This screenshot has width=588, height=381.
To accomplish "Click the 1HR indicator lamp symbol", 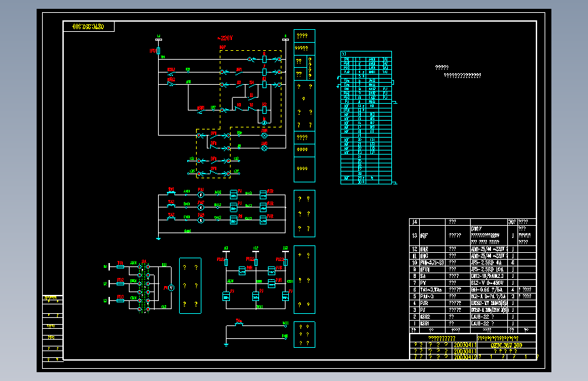I will pos(264,136).
